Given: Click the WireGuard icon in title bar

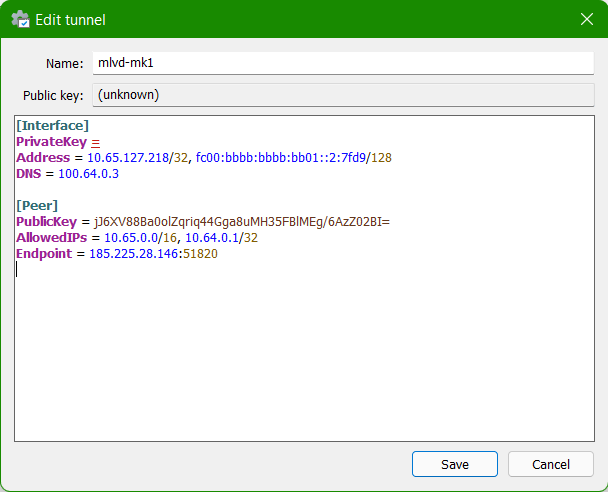Looking at the screenshot, I should (19, 19).
